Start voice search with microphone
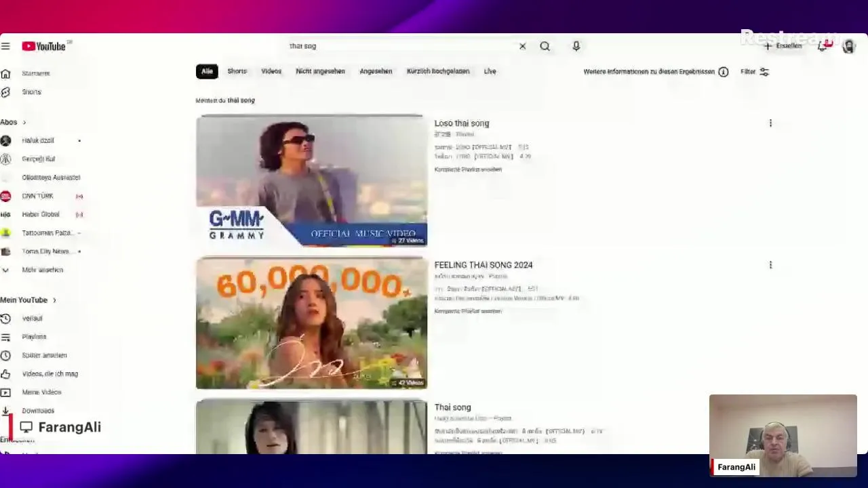The width and height of the screenshot is (868, 488). click(x=576, y=46)
